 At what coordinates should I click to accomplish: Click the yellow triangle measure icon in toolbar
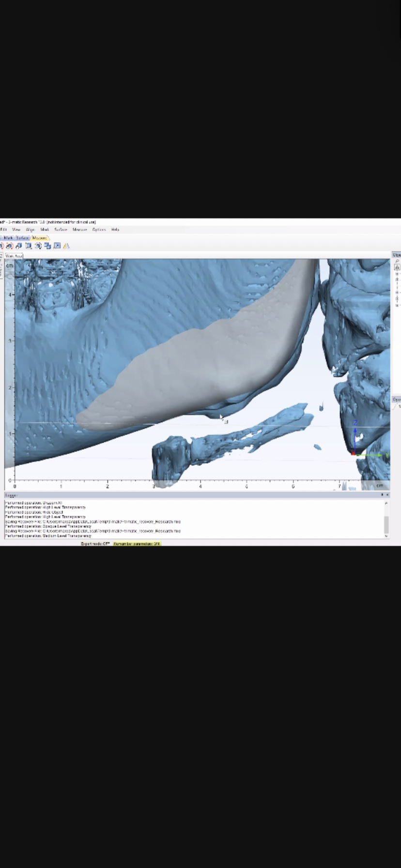tap(66, 246)
